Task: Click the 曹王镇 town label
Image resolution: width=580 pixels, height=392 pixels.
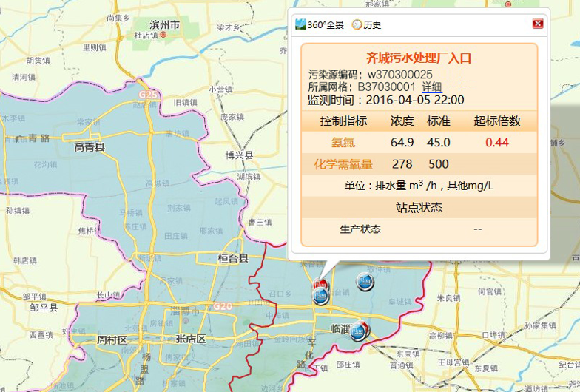Action: 260,222
